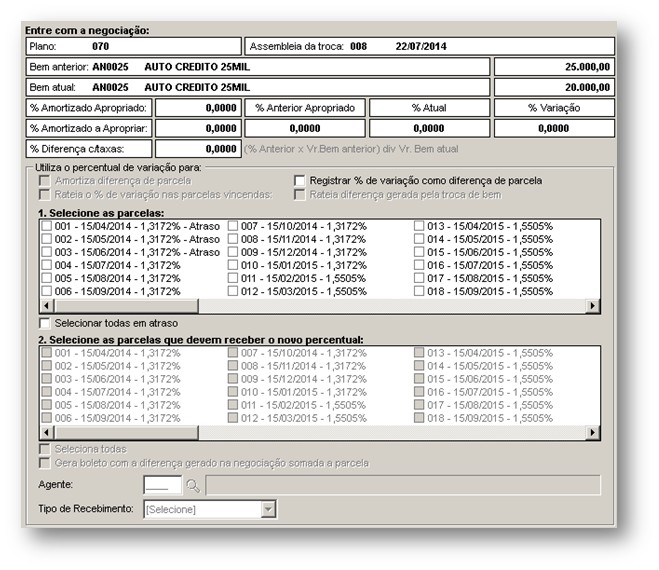Viewport: 659px width, 570px height.
Task: Click the Assembleia da troca 008 field
Action: (430, 46)
